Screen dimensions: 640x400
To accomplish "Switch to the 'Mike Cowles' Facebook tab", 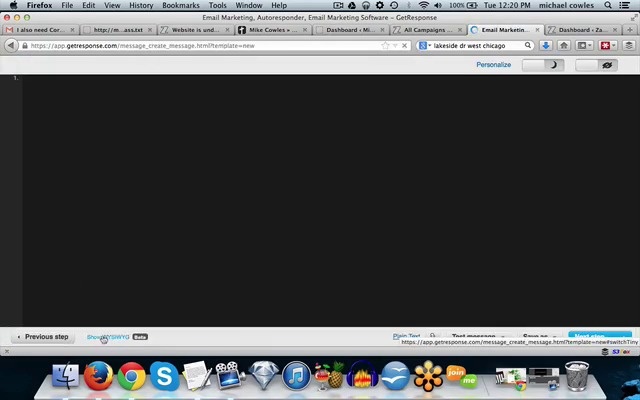I will click(x=273, y=30).
